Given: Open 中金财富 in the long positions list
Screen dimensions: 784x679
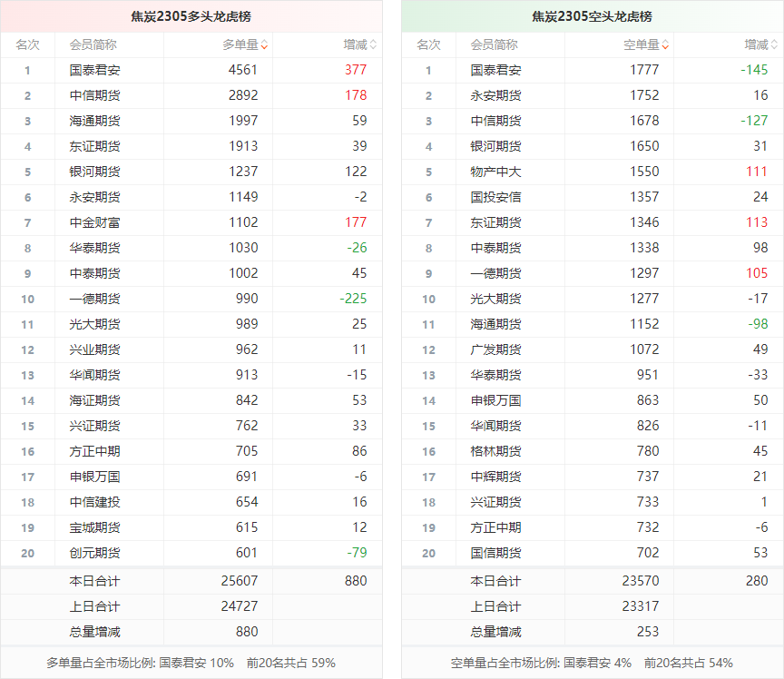Looking at the screenshot, I should (x=94, y=222).
